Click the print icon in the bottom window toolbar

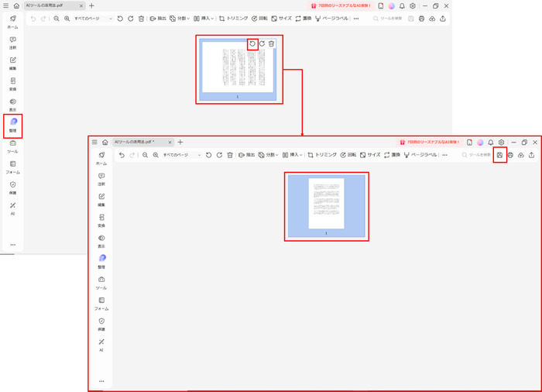coord(510,155)
